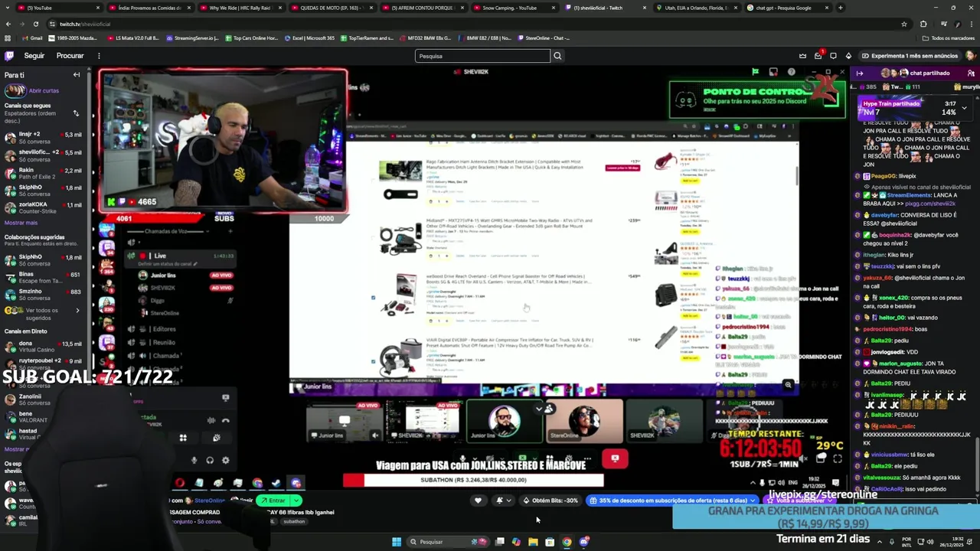
Task: Toggle channel notifications bell
Action: pyautogui.click(x=499, y=500)
